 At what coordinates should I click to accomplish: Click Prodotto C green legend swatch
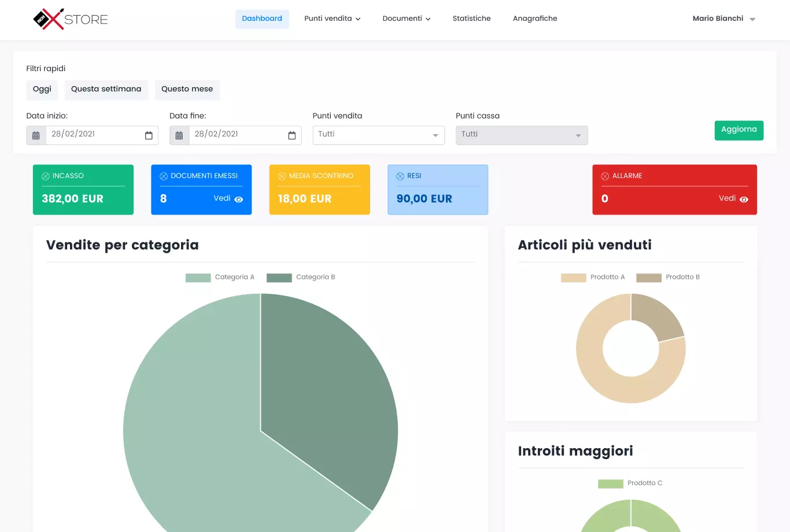[x=610, y=483]
